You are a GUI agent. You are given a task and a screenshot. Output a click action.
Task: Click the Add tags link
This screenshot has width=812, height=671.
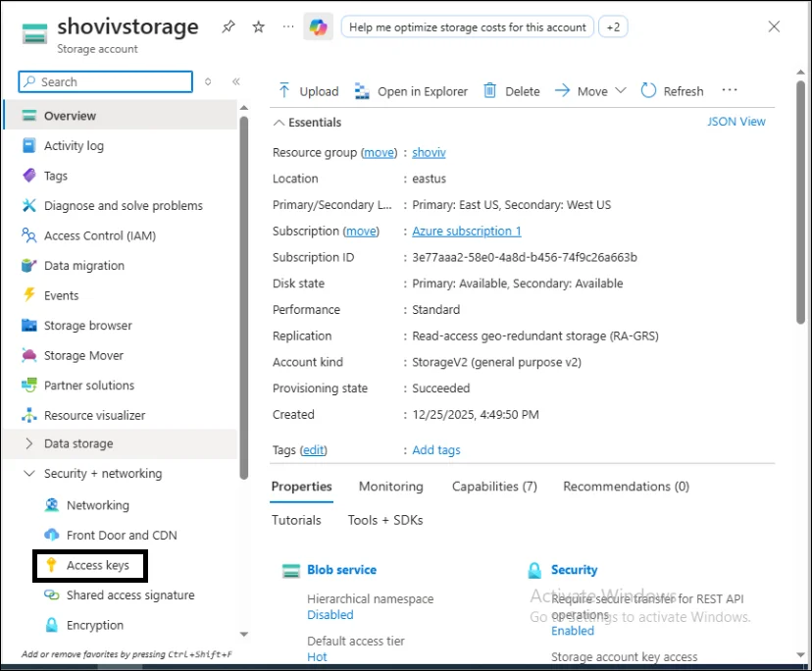[x=436, y=449]
